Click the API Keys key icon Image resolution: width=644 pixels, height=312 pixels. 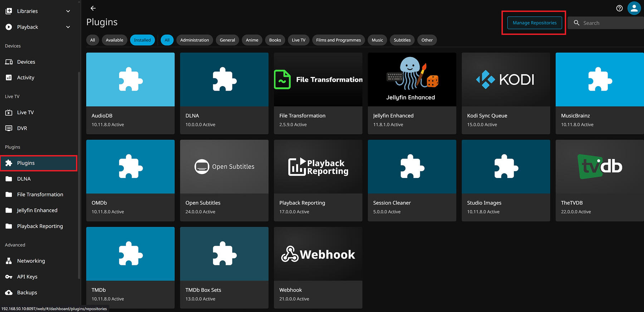tap(9, 277)
